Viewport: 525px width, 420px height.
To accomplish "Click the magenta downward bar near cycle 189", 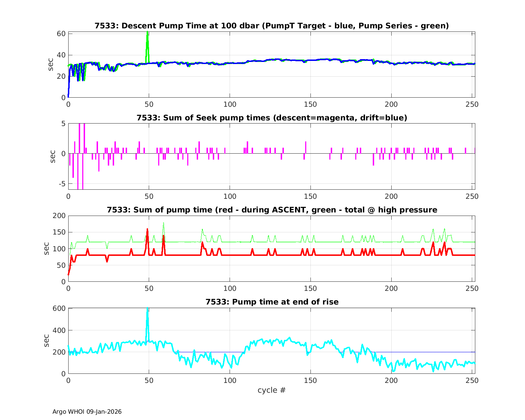I will point(373,159).
